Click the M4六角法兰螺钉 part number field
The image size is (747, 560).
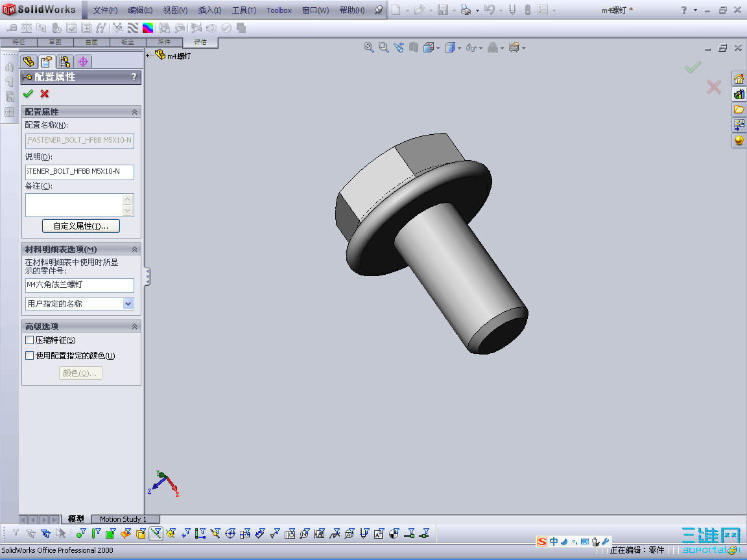click(x=80, y=285)
